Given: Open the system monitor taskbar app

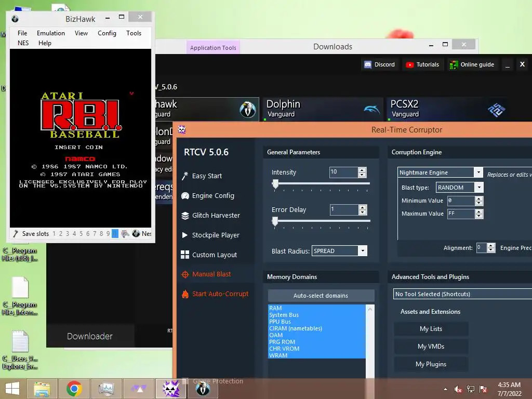Looking at the screenshot, I should point(106,389).
